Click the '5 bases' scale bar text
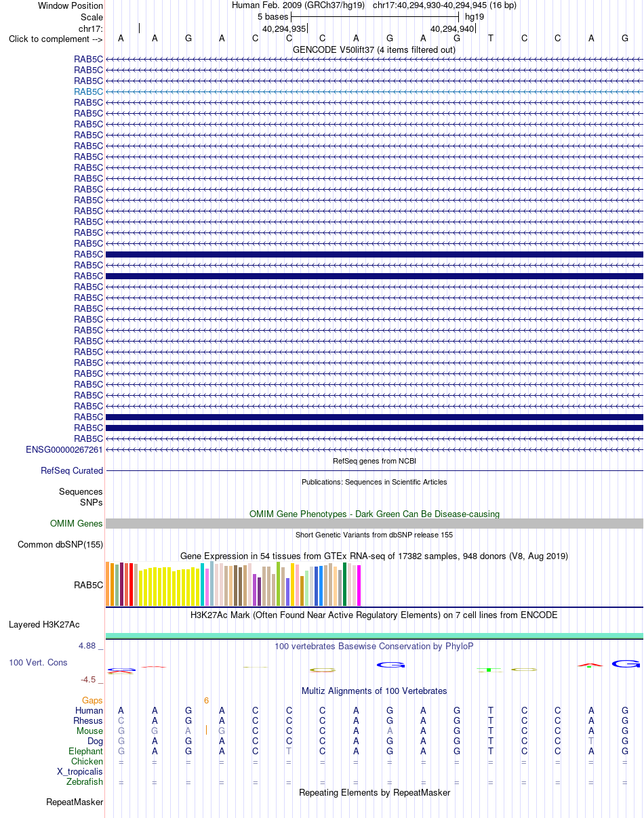Screen dimensions: 644x818 pyautogui.click(x=273, y=16)
